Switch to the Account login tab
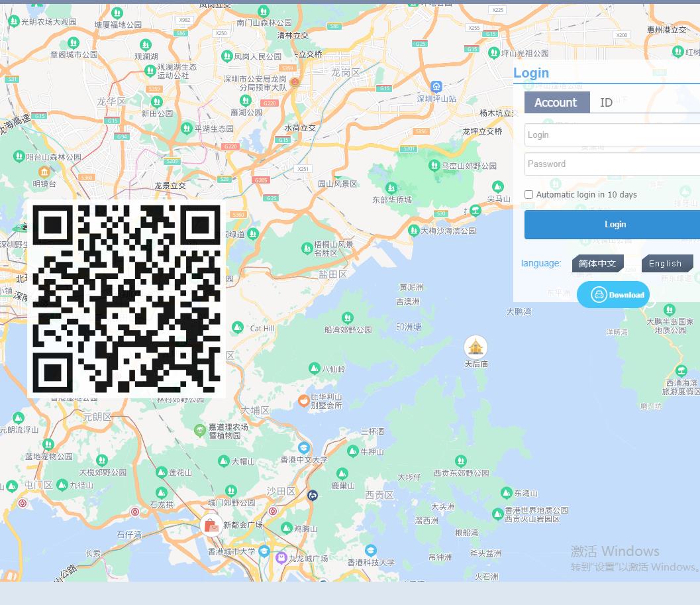This screenshot has width=700, height=605. pyautogui.click(x=557, y=102)
